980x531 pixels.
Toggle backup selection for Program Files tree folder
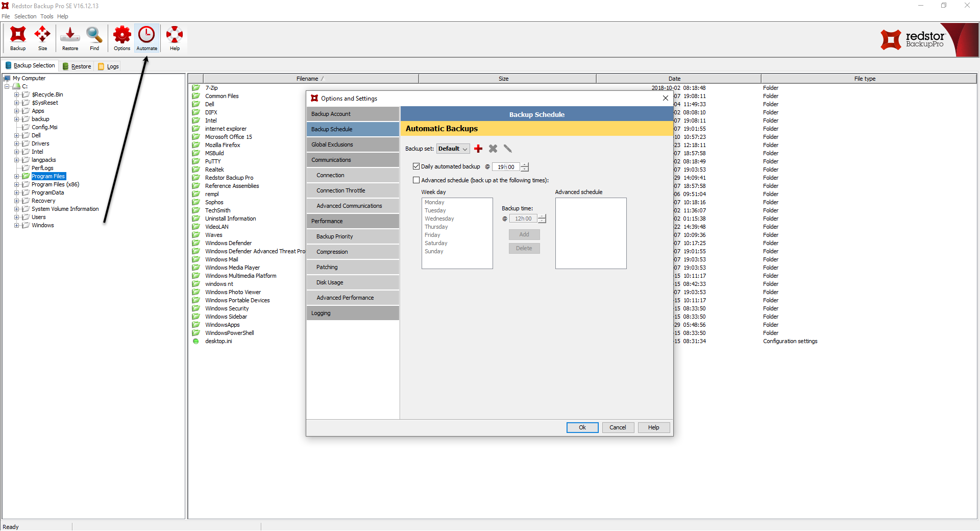click(x=26, y=176)
